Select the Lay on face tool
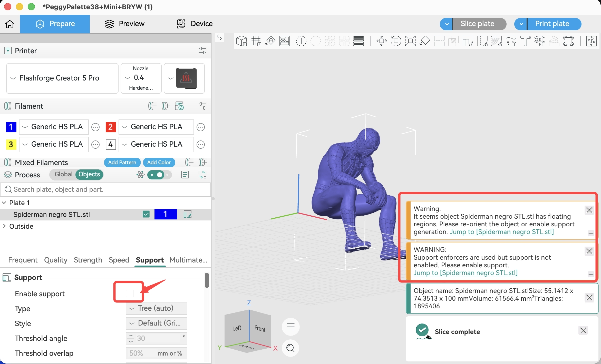 [425, 41]
